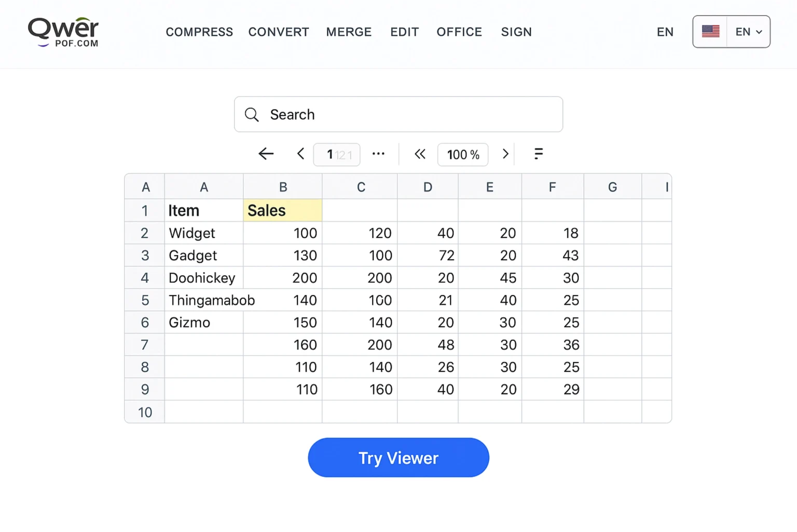Expand the EN language dropdown
The width and height of the screenshot is (797, 532).
(749, 32)
